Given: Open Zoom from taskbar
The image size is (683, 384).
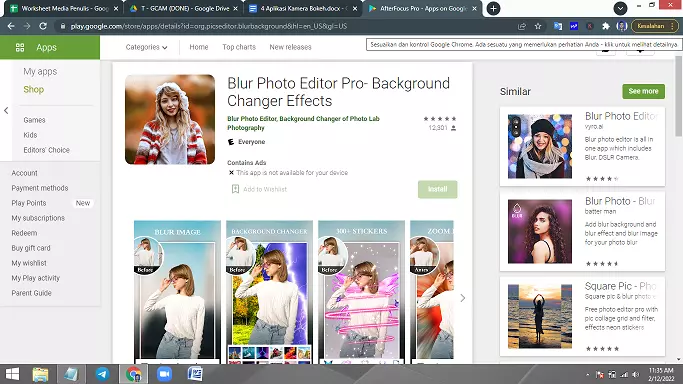Looking at the screenshot, I should (164, 374).
